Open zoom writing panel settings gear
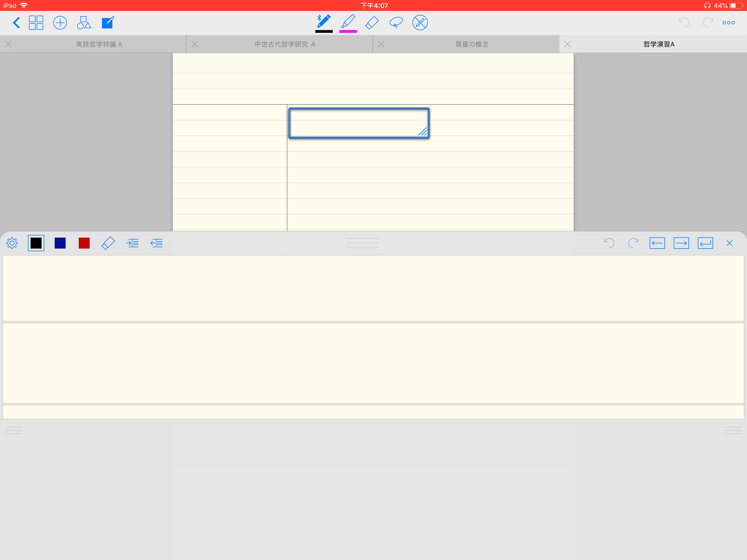This screenshot has width=747, height=560. coord(12,243)
